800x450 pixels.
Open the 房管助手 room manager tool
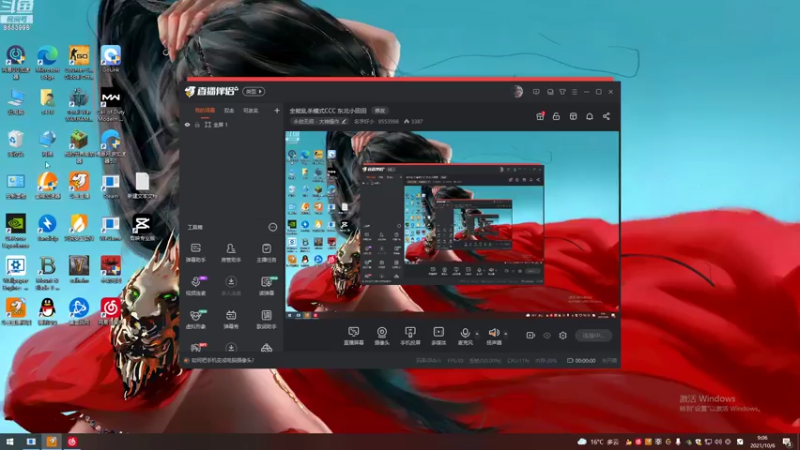tap(231, 253)
